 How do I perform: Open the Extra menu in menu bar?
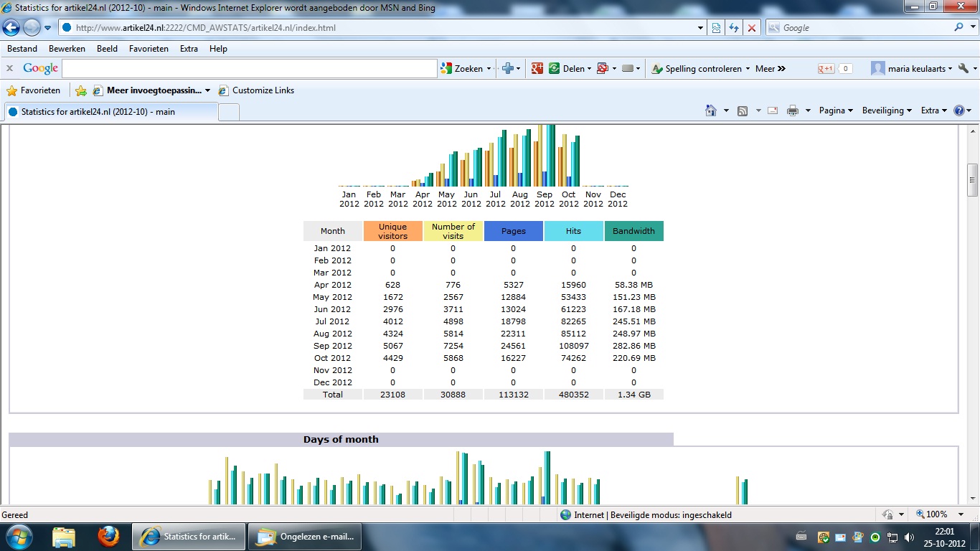(x=189, y=49)
